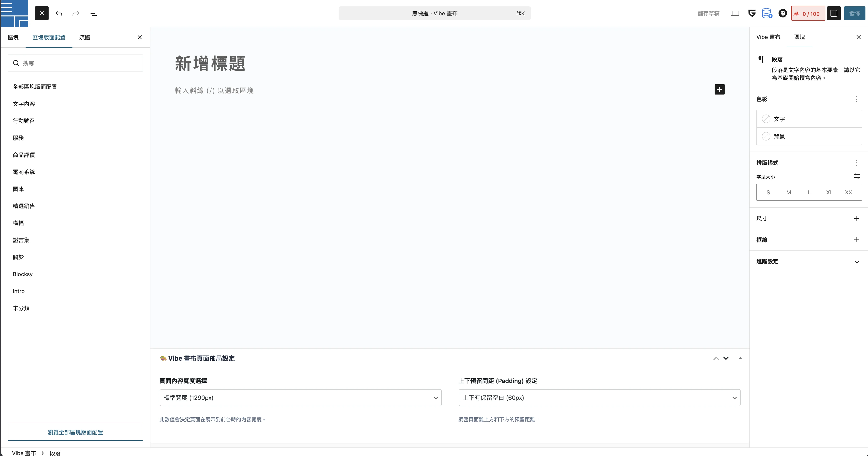The width and height of the screenshot is (868, 456).
Task: Close the block inserter with black X button
Action: (42, 13)
